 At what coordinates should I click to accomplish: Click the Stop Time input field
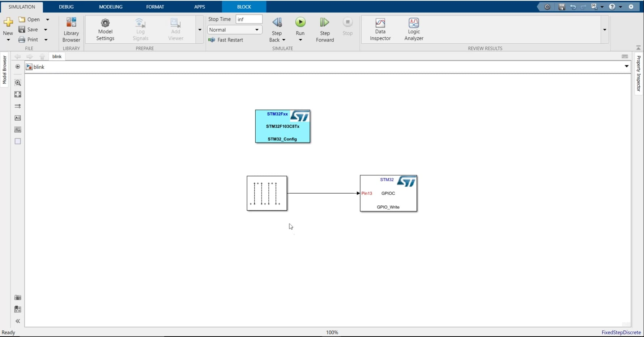(x=249, y=19)
